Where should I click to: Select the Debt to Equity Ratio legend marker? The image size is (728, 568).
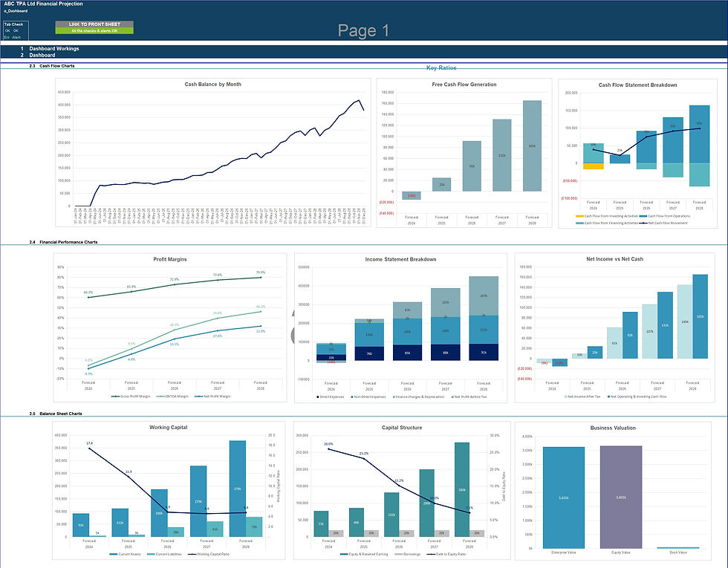430,555
